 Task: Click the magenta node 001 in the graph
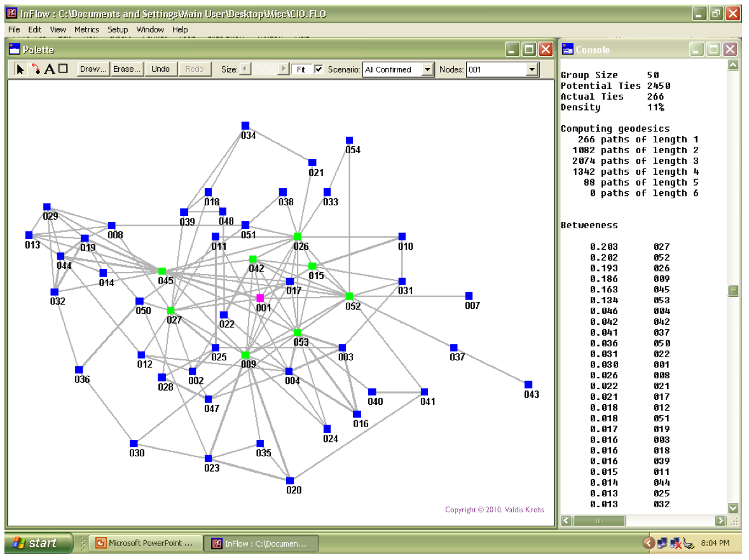[x=260, y=298]
